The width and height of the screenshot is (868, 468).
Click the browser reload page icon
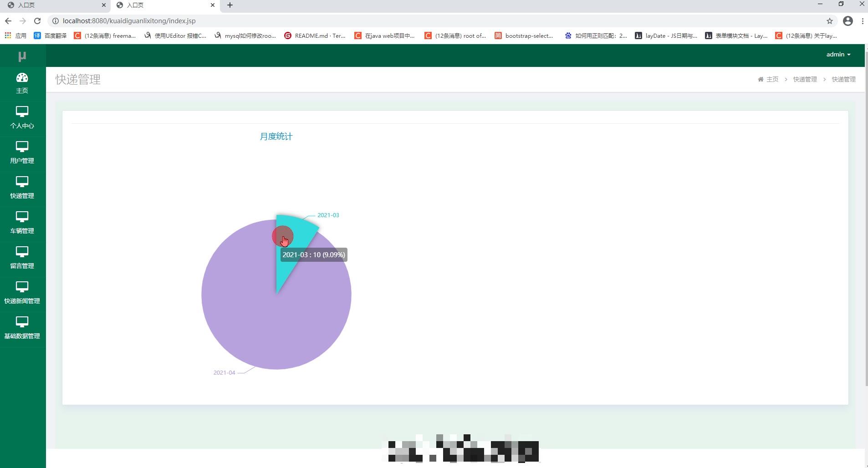coord(37,21)
